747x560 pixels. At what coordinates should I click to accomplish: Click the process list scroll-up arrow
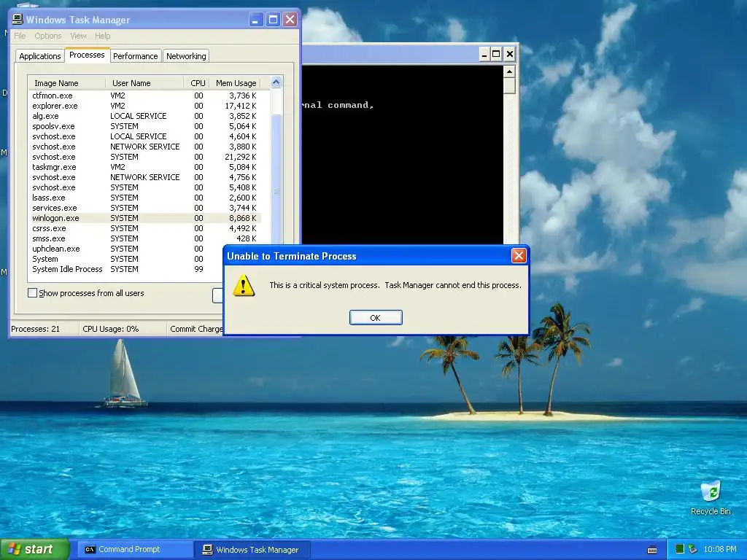(276, 82)
